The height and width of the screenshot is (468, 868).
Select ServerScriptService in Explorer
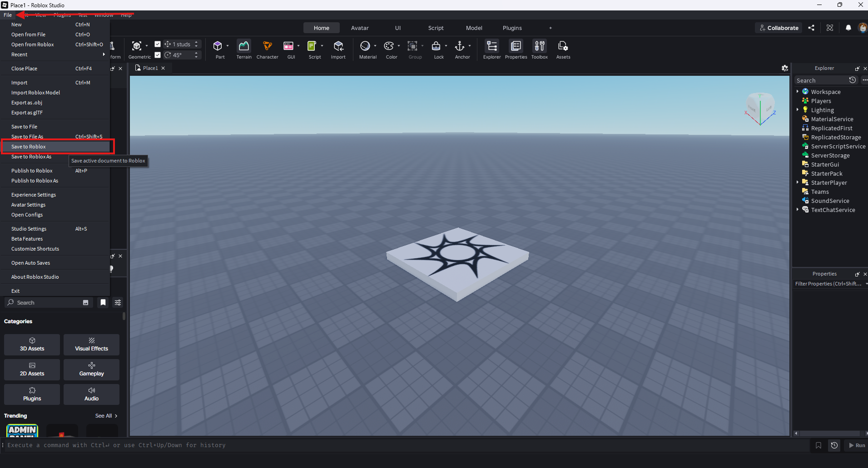pos(838,146)
